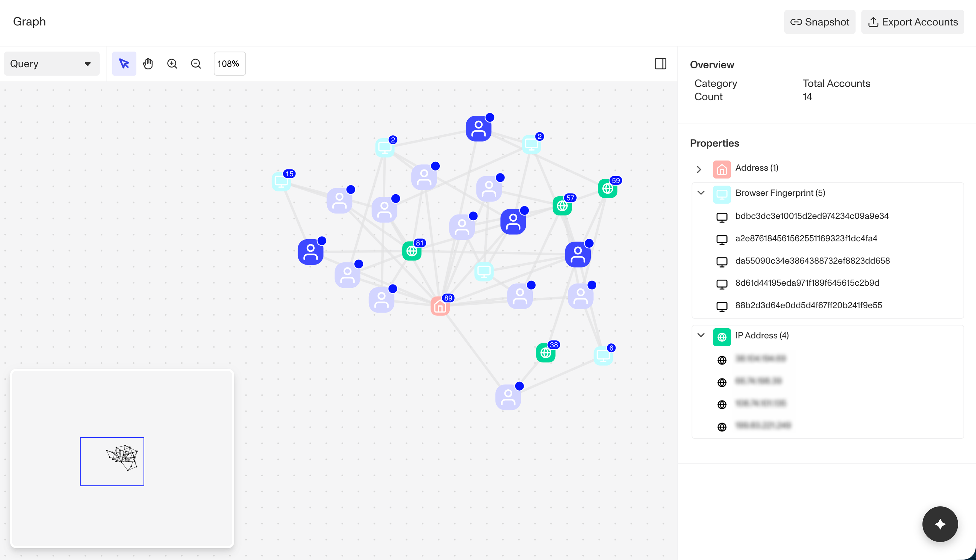Image resolution: width=976 pixels, height=560 pixels.
Task: Click the 108% zoom level field
Action: click(230, 63)
